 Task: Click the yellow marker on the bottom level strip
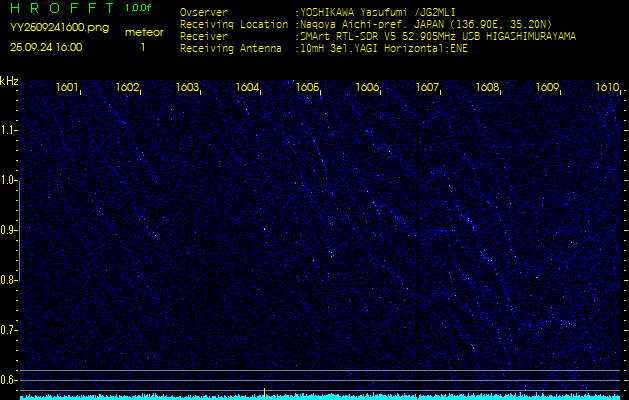click(x=264, y=394)
